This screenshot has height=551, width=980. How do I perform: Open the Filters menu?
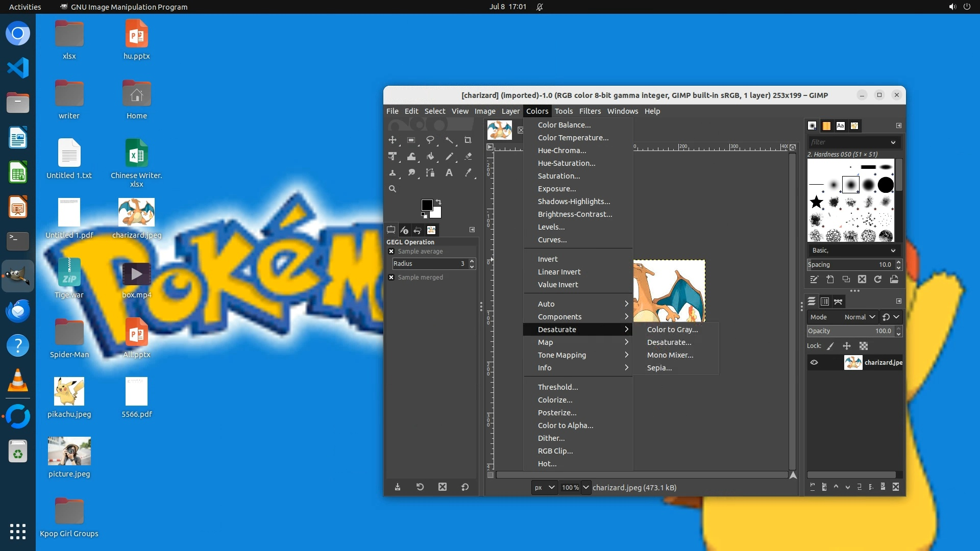point(590,111)
